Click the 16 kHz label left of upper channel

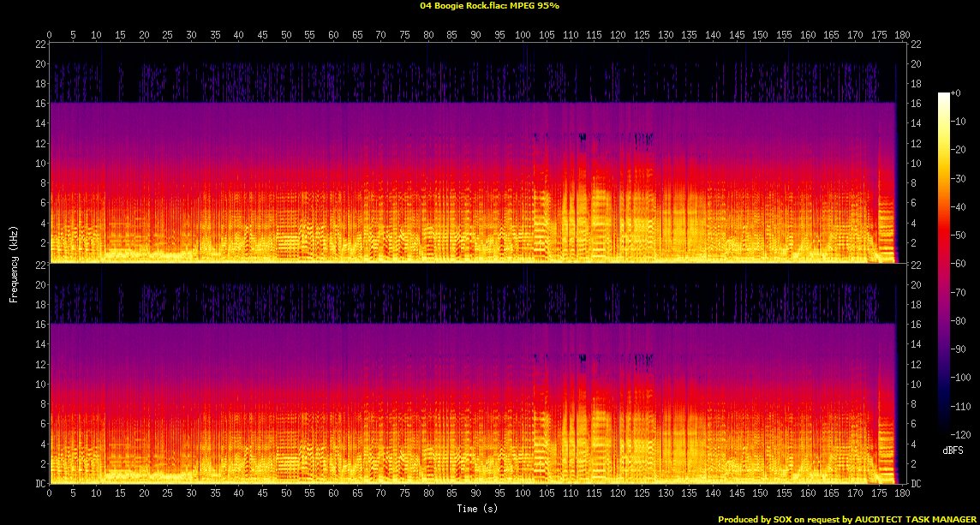click(x=39, y=104)
